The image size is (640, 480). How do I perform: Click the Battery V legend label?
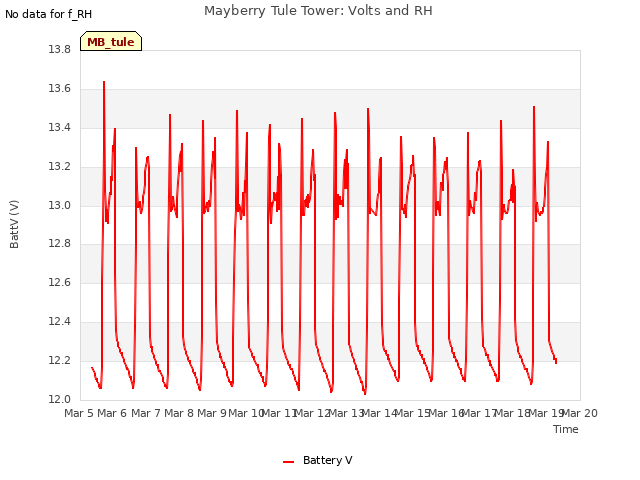coord(327,460)
